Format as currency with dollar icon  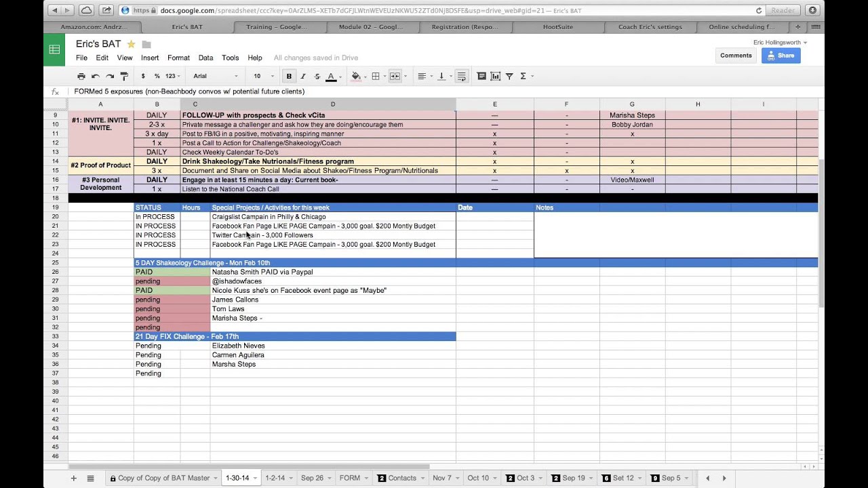click(143, 77)
